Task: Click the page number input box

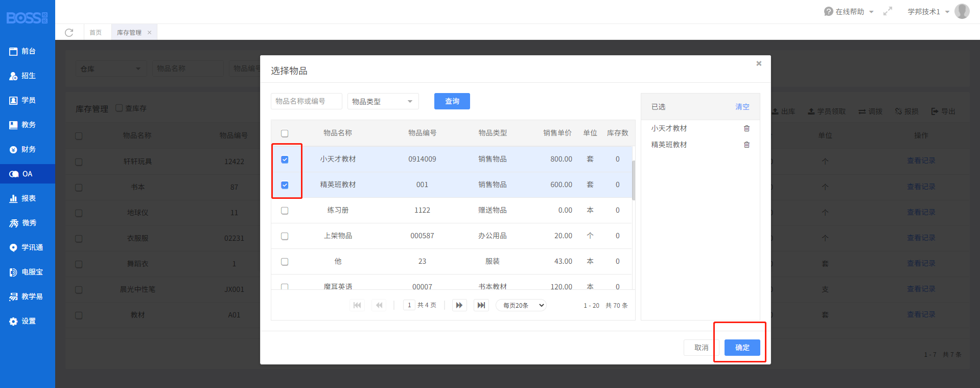Action: [x=409, y=305]
